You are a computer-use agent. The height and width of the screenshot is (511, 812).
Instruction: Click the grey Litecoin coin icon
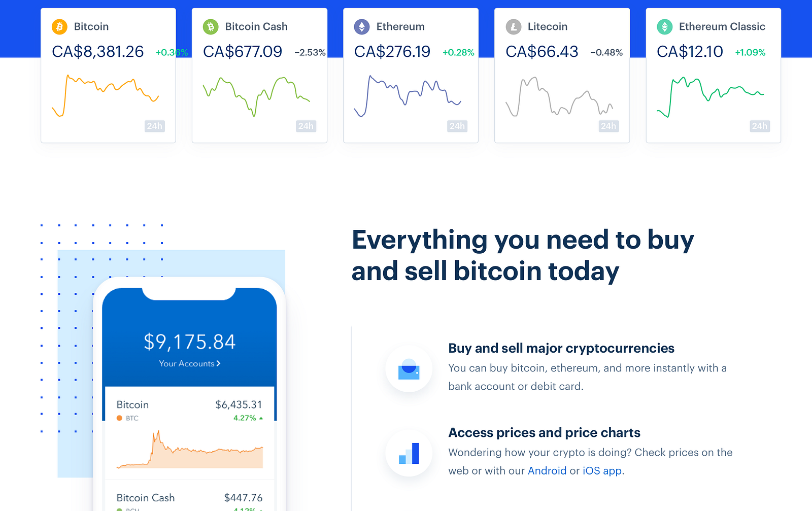(x=514, y=26)
